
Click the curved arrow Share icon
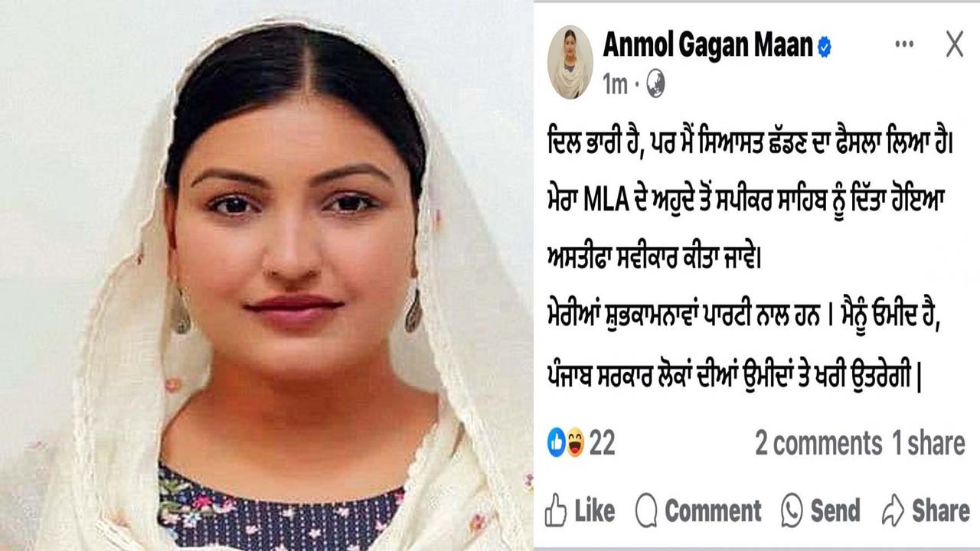point(893,510)
